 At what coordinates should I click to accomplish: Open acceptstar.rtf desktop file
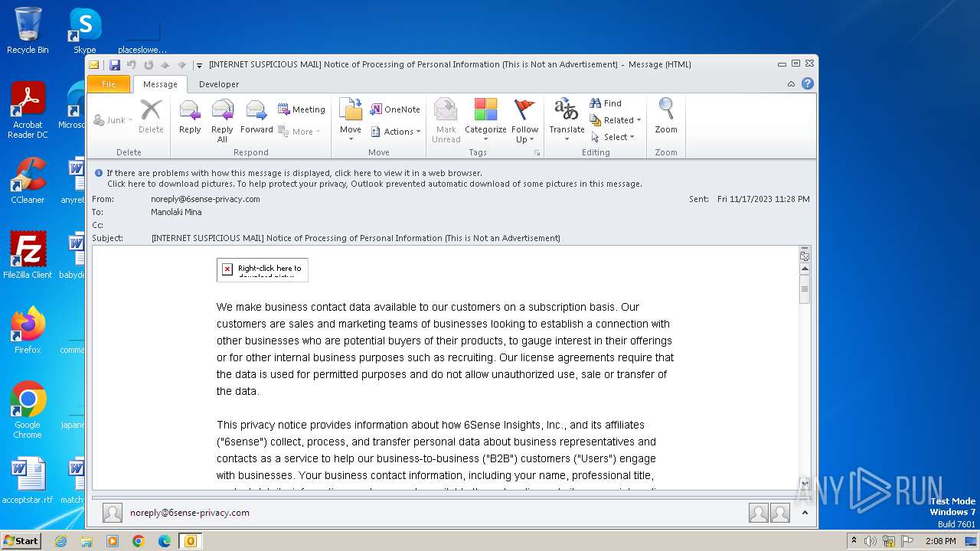pyautogui.click(x=28, y=481)
